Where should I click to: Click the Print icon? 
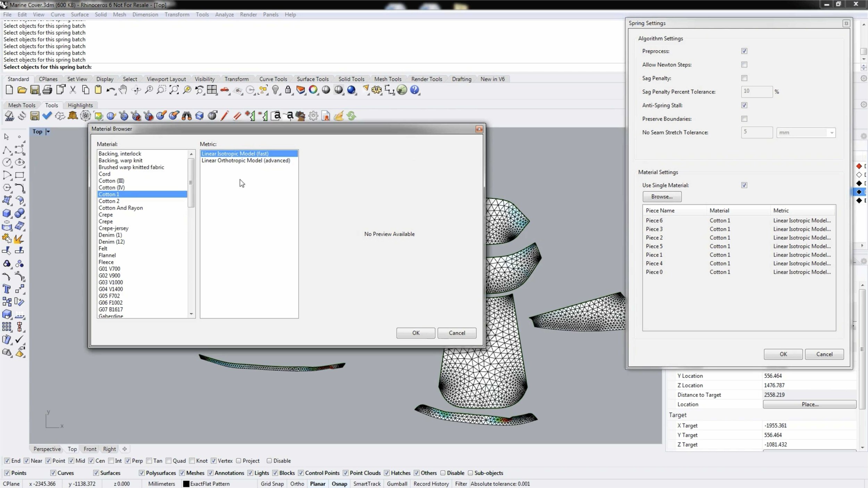click(47, 90)
